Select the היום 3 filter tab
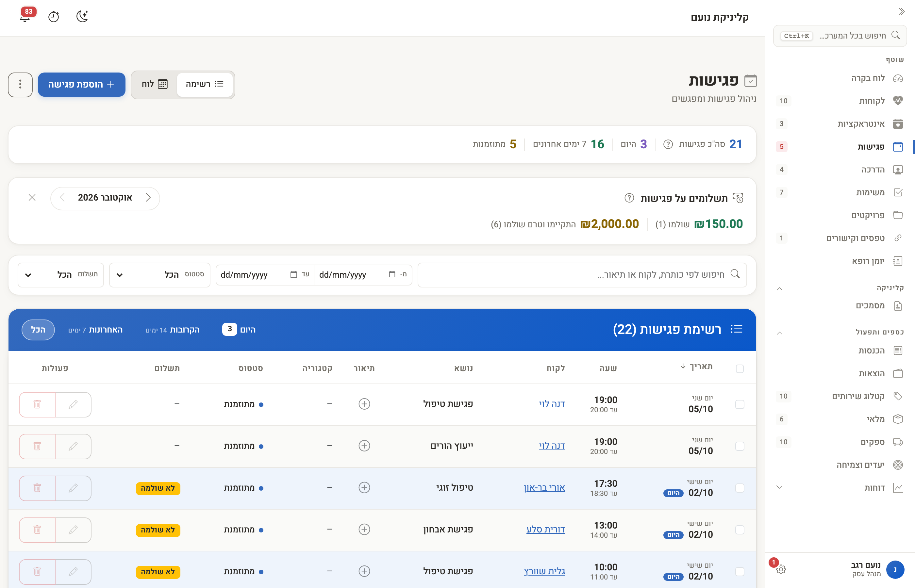The width and height of the screenshot is (915, 588). (239, 329)
